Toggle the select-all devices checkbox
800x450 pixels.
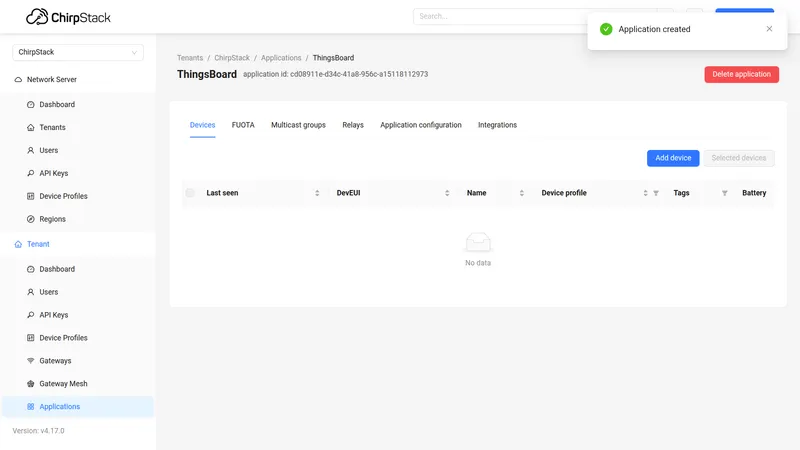click(x=190, y=193)
